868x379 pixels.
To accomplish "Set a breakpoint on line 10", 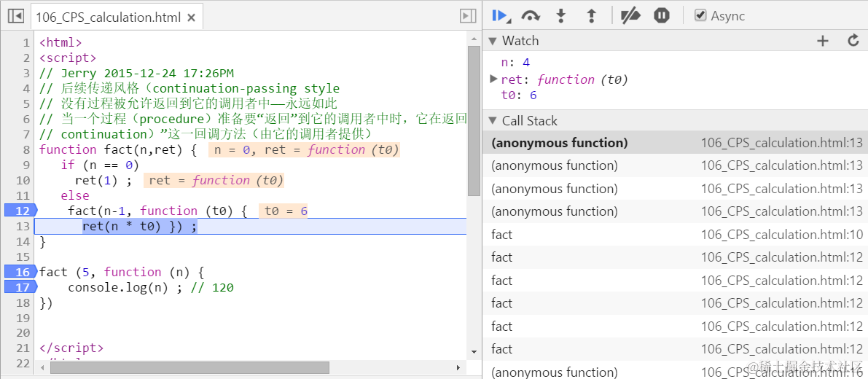I will [23, 180].
